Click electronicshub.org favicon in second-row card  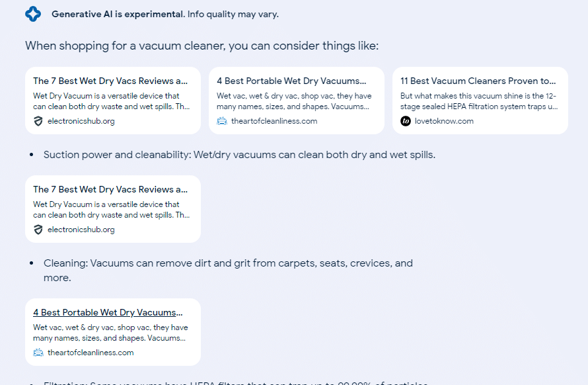click(38, 230)
